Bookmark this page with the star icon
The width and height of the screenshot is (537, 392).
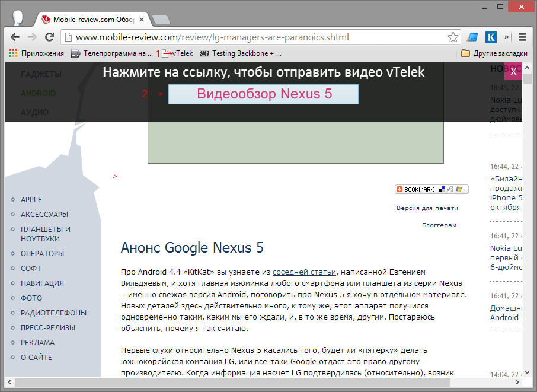point(453,37)
